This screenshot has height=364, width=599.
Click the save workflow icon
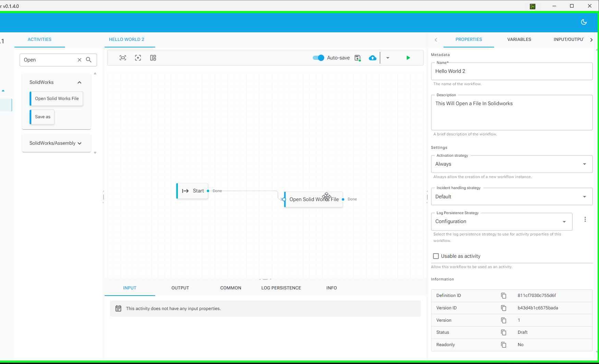(x=358, y=58)
